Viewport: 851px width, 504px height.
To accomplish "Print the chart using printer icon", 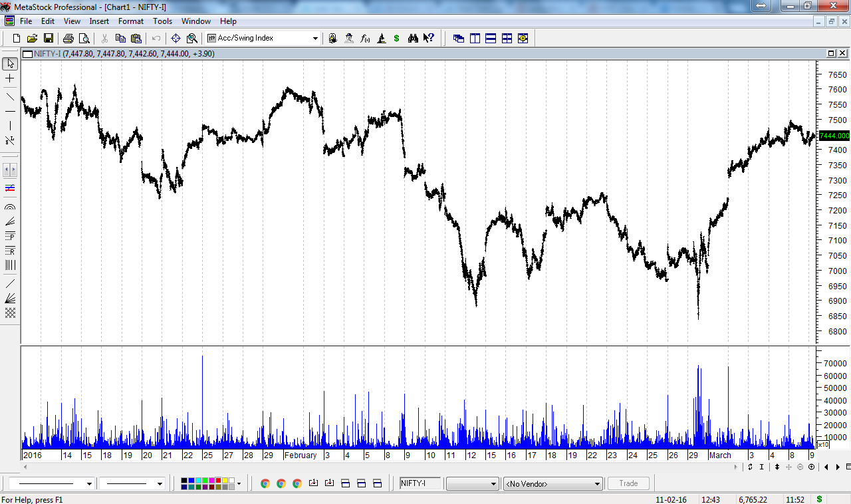I will tap(68, 39).
